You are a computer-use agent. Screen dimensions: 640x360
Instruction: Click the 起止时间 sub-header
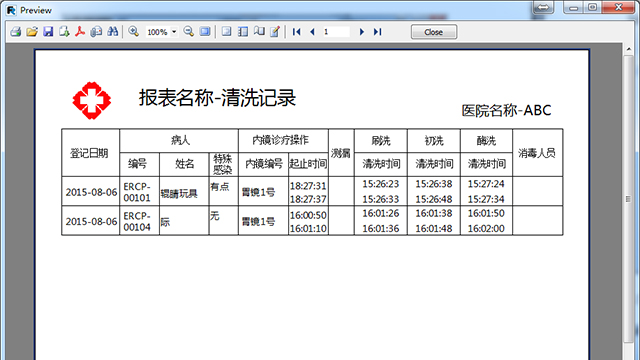tap(308, 164)
